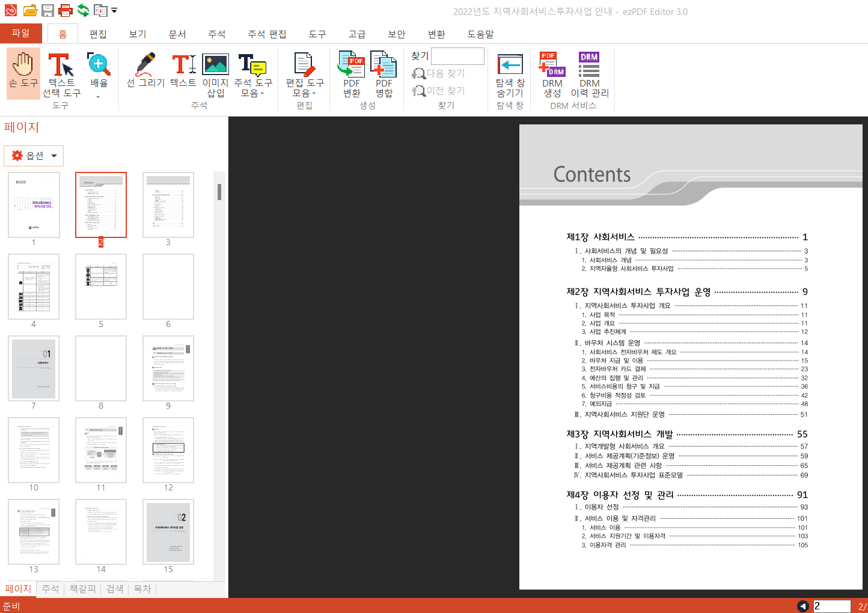Switch to the Document (문서) ribbon tab
This screenshot has height=613, width=868.
[177, 34]
